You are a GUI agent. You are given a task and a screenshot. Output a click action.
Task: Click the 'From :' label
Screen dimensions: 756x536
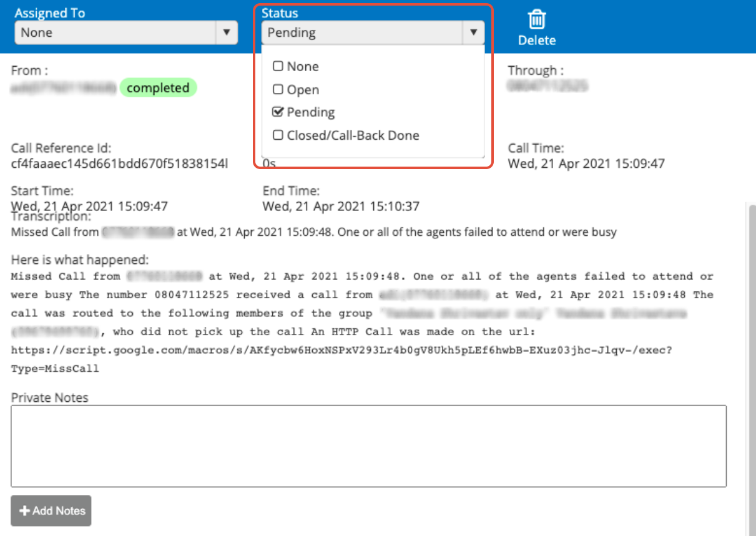click(30, 71)
